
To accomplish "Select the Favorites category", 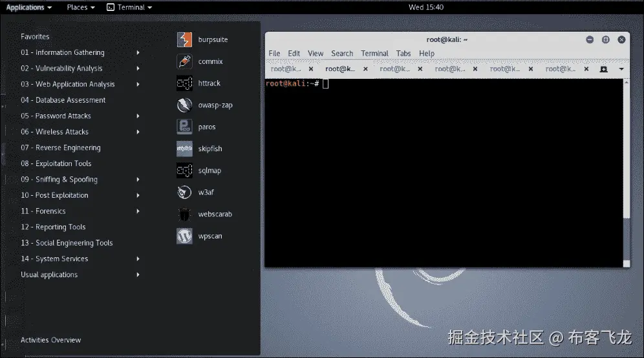I will click(35, 37).
